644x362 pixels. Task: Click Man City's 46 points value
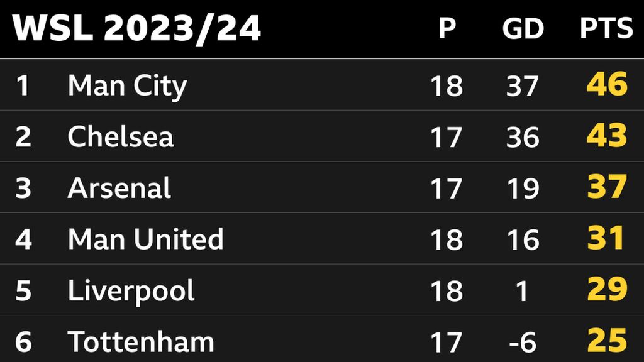click(607, 85)
